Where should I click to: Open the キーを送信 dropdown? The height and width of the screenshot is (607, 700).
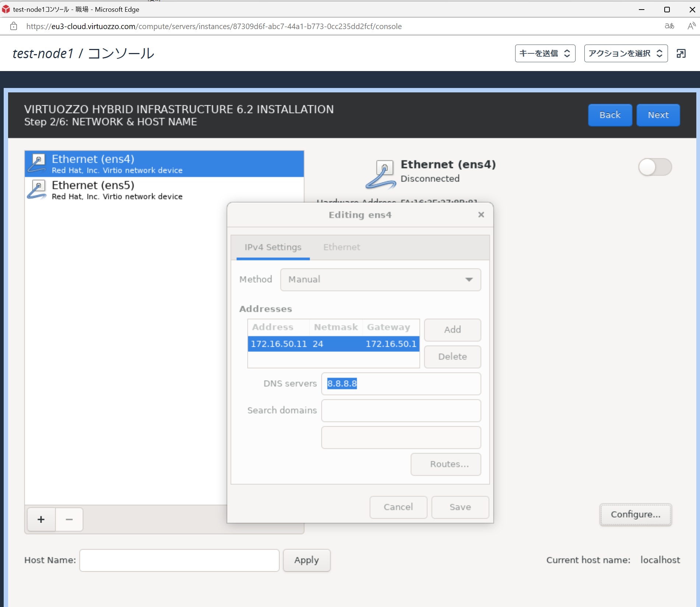pos(545,53)
